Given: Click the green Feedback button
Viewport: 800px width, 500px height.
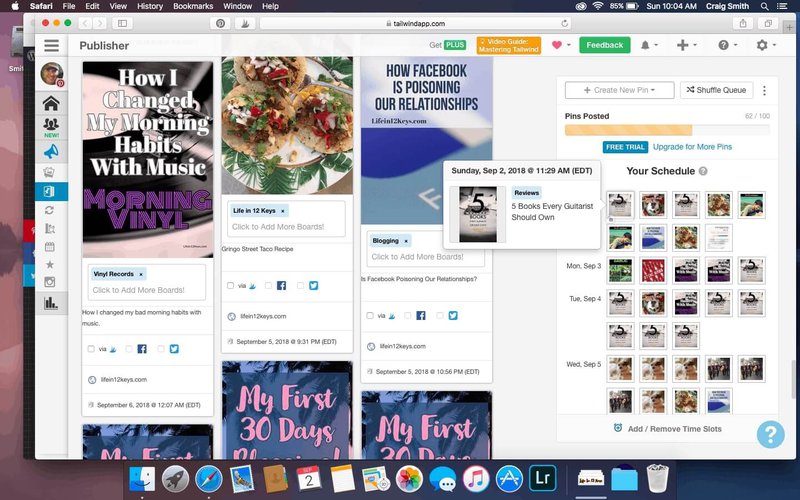Looking at the screenshot, I should pos(605,45).
